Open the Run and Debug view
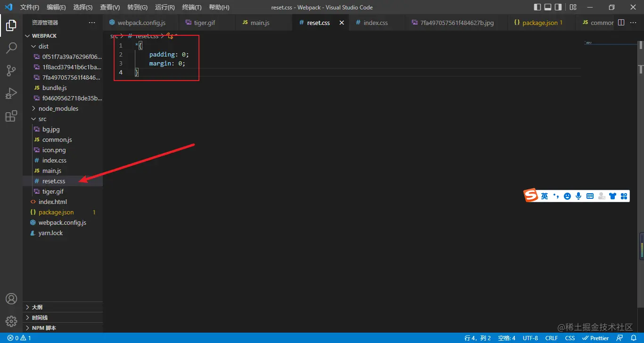This screenshot has height=343, width=644. pos(11,93)
